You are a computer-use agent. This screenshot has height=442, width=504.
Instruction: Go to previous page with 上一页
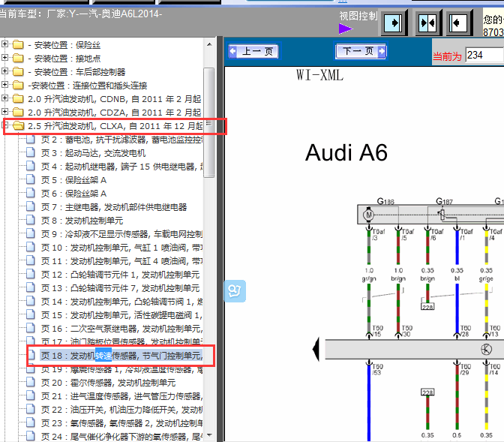[x=253, y=51]
